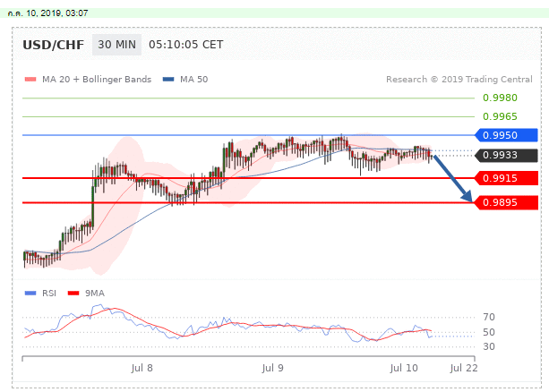The image size is (549, 392).
Task: Click the MA 20 + Bollinger Bands label
Action: tap(97, 80)
